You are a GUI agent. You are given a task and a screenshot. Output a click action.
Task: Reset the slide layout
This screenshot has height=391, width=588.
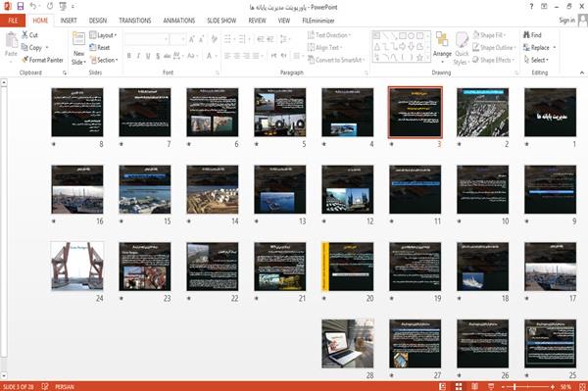pyautogui.click(x=100, y=47)
